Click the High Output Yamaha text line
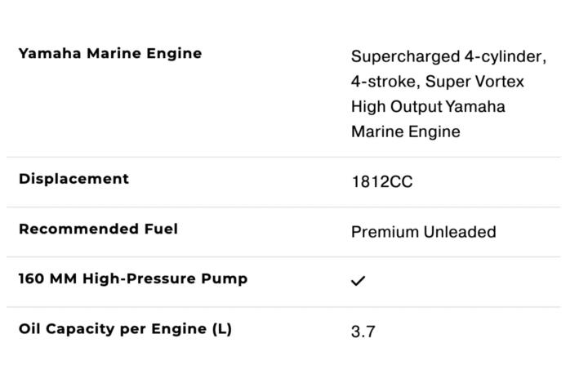The height and width of the screenshot is (392, 588). pos(428,107)
